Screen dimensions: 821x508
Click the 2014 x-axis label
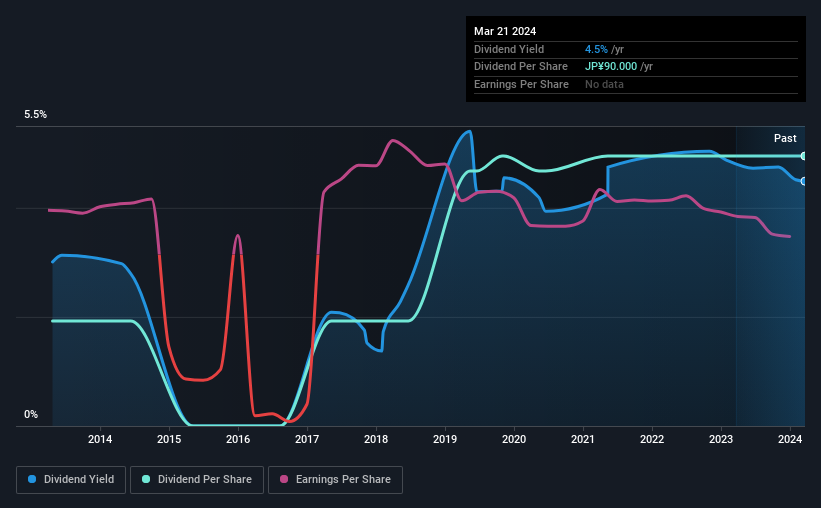[x=100, y=439]
